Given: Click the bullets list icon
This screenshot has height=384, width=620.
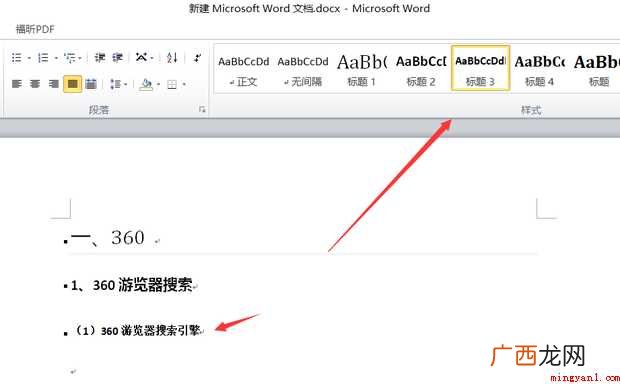Looking at the screenshot, I should [17, 58].
